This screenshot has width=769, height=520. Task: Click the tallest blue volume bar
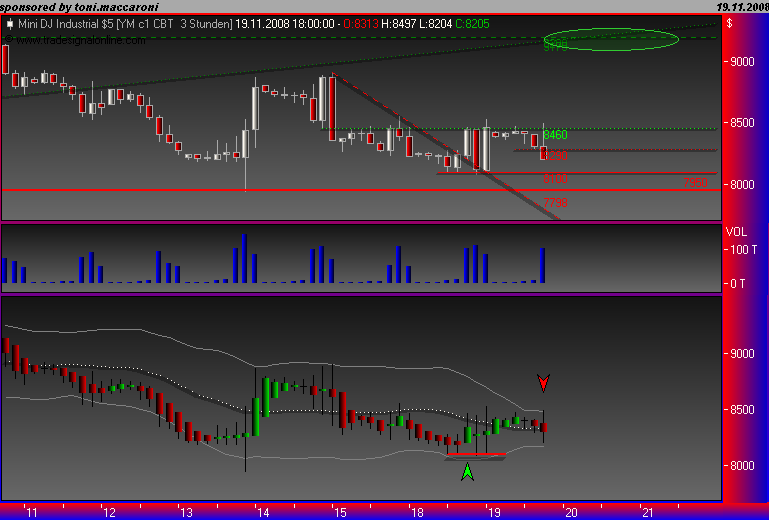pos(244,259)
